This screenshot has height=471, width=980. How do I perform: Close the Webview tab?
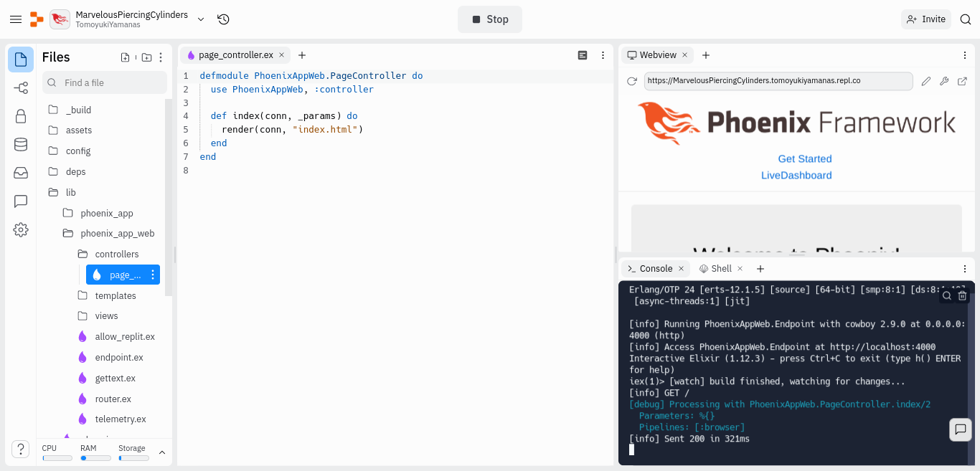pyautogui.click(x=684, y=55)
